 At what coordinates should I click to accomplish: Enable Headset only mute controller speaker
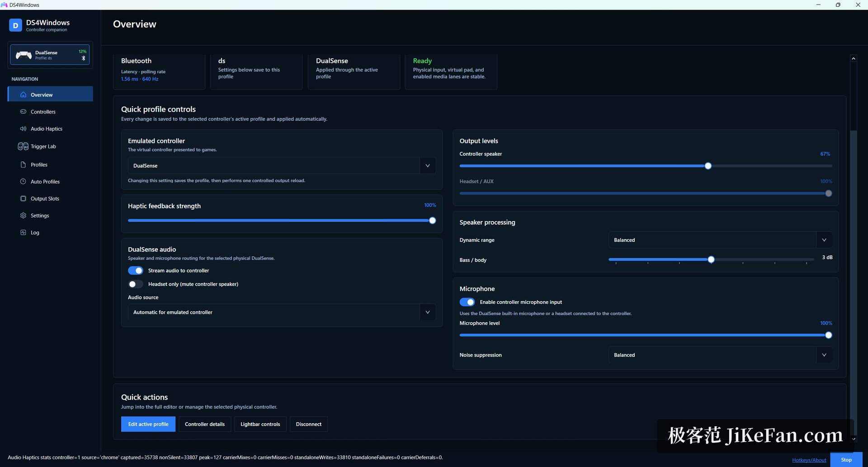tap(135, 284)
